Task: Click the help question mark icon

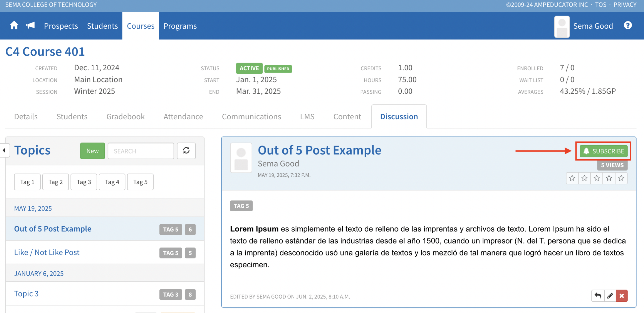Action: click(x=628, y=25)
